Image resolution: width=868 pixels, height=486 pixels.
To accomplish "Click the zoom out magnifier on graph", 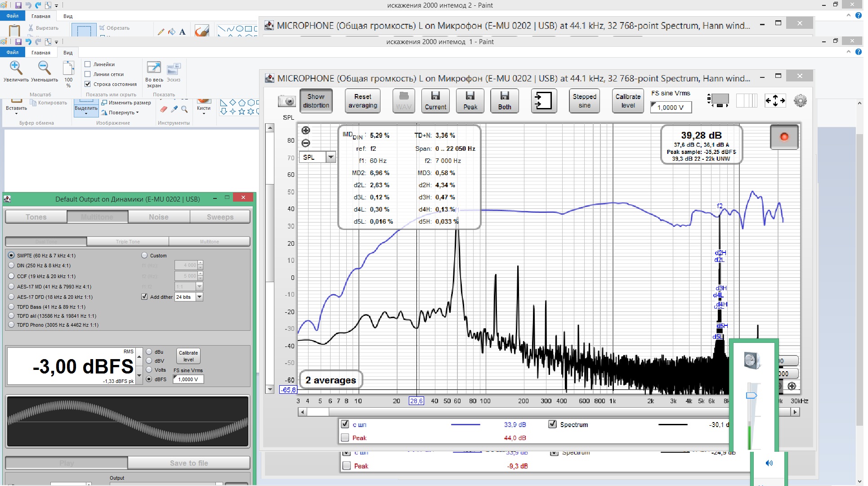I will click(x=306, y=143).
